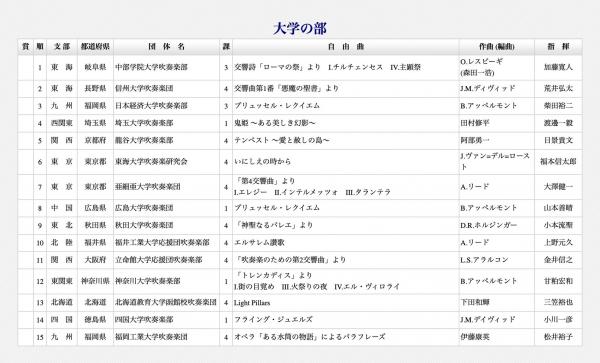Click the piece 「吹奏楽のための第2交響曲」より
The height and width of the screenshot is (363, 600).
(x=290, y=260)
